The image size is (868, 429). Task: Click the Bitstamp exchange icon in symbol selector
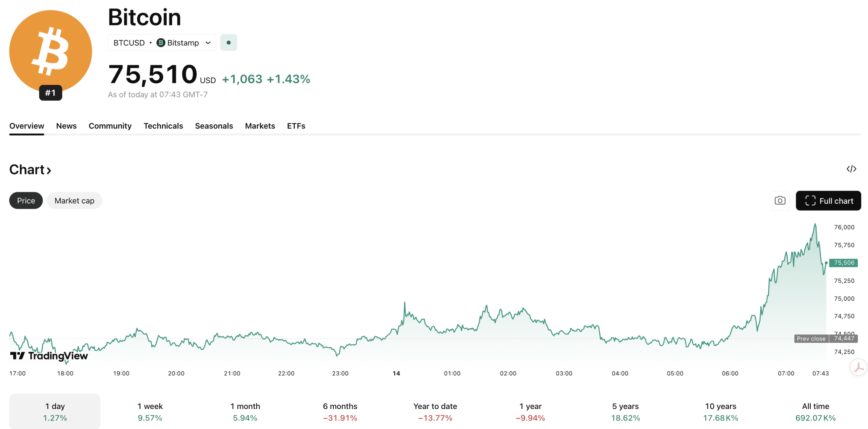pos(161,43)
